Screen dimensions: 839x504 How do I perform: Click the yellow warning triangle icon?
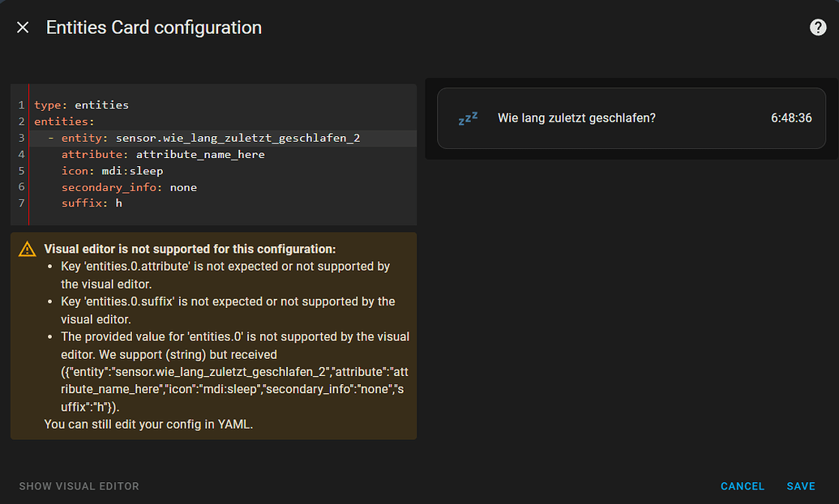coord(28,250)
